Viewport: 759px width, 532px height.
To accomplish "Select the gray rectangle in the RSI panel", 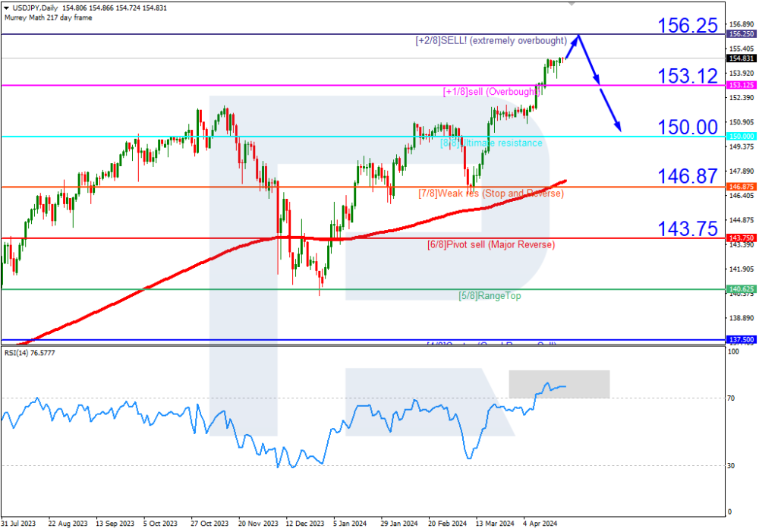I will [559, 384].
